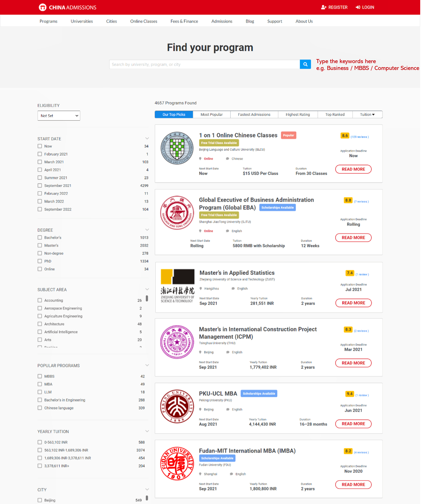
Task: Click the Tsinghua University logo
Action: (x=177, y=342)
